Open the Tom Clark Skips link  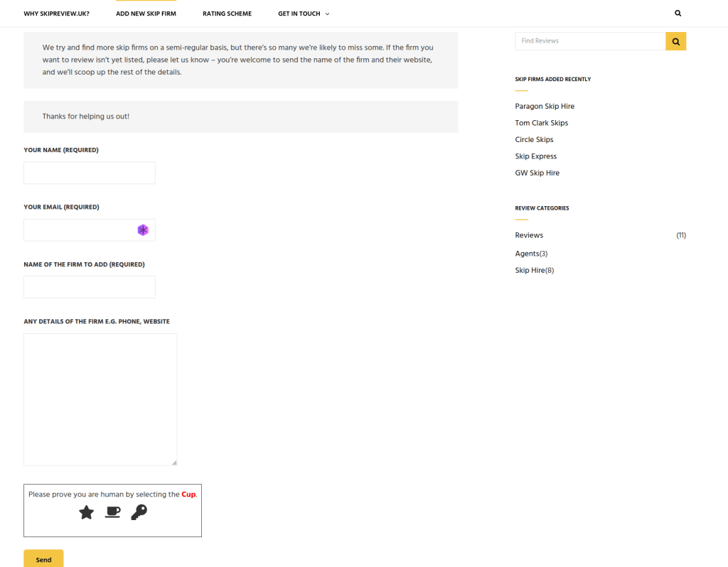[541, 123]
